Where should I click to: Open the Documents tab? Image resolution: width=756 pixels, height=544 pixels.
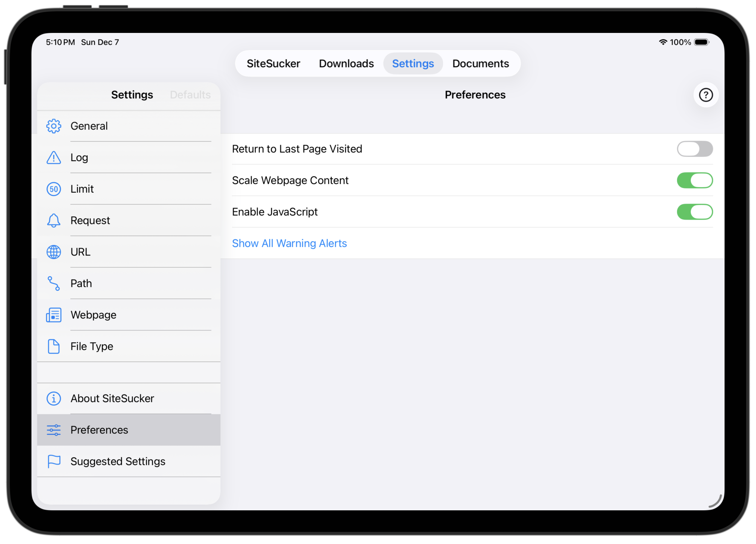[x=480, y=64]
